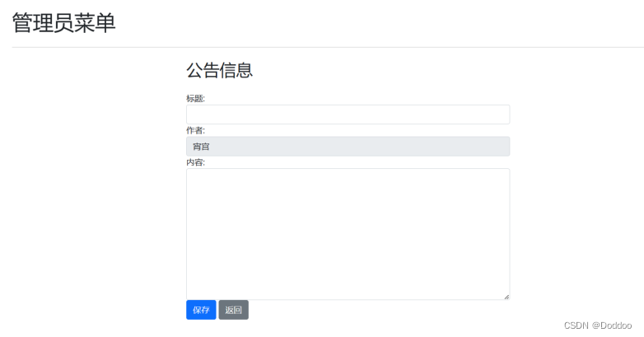Image resolution: width=644 pixels, height=337 pixels.
Task: Click the CSDN text in watermark
Action: (x=576, y=325)
